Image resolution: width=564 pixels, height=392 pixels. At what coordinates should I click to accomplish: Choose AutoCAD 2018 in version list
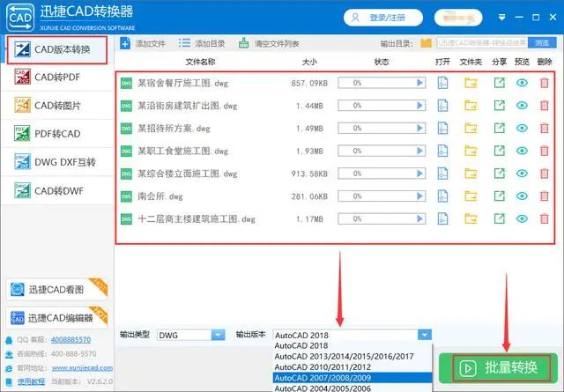[352, 345]
